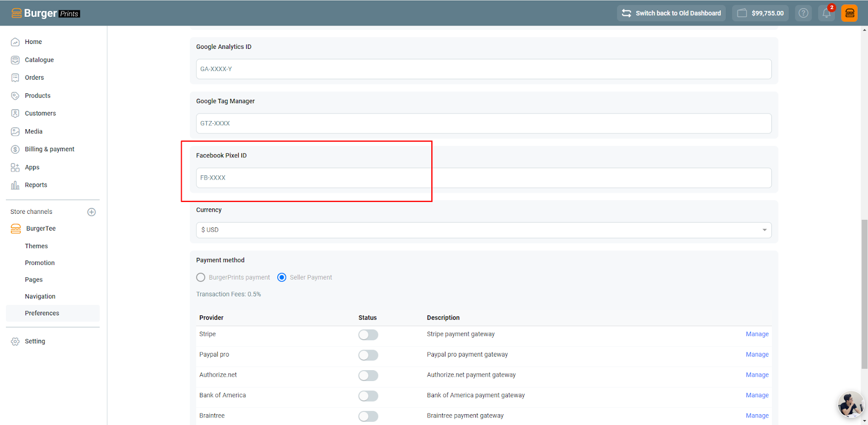Image resolution: width=868 pixels, height=425 pixels.
Task: Open the Apps grid icon
Action: point(15,167)
